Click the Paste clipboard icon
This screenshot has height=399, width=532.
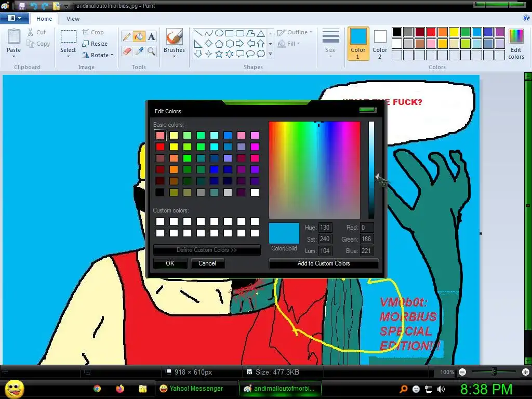pyautogui.click(x=14, y=36)
